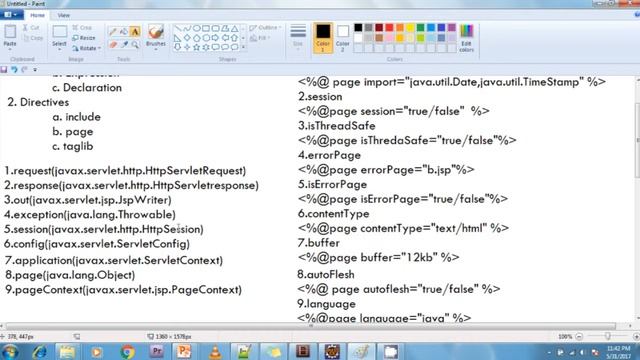Select the Eraser tool

pos(113,44)
